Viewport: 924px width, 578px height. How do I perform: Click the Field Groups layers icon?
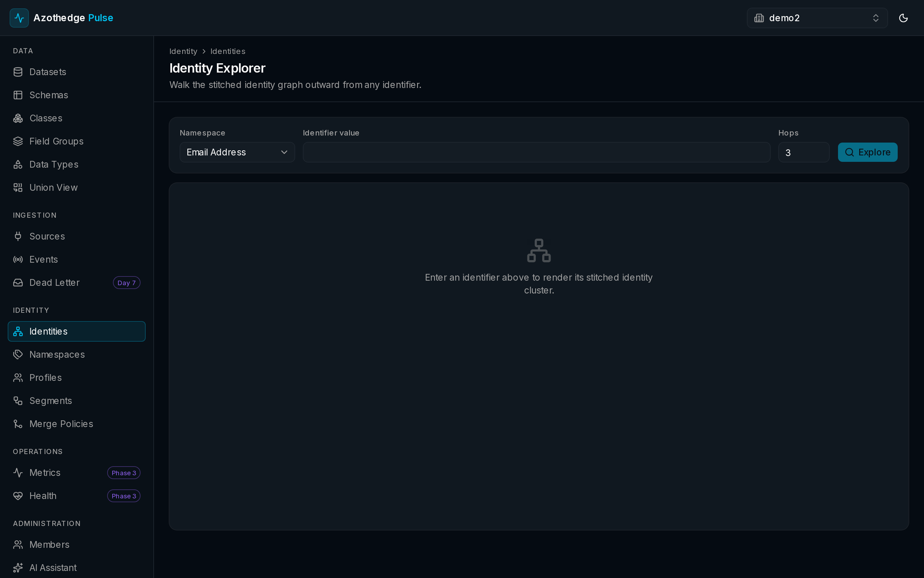18,141
